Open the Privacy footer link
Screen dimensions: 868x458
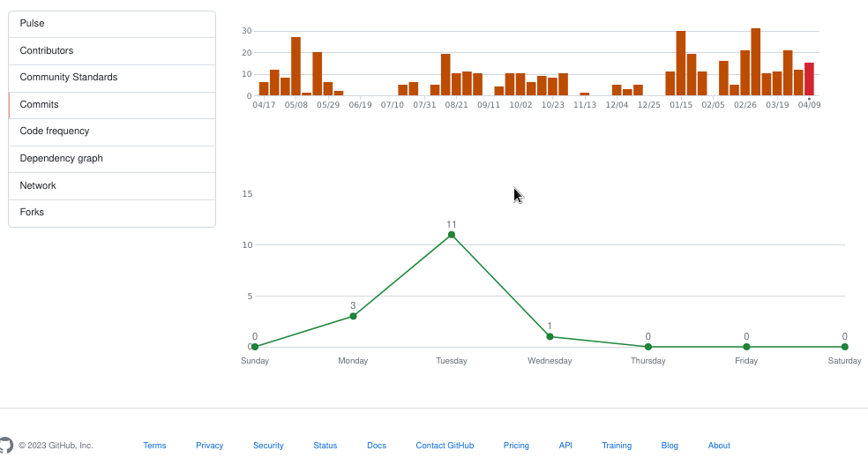(210, 446)
